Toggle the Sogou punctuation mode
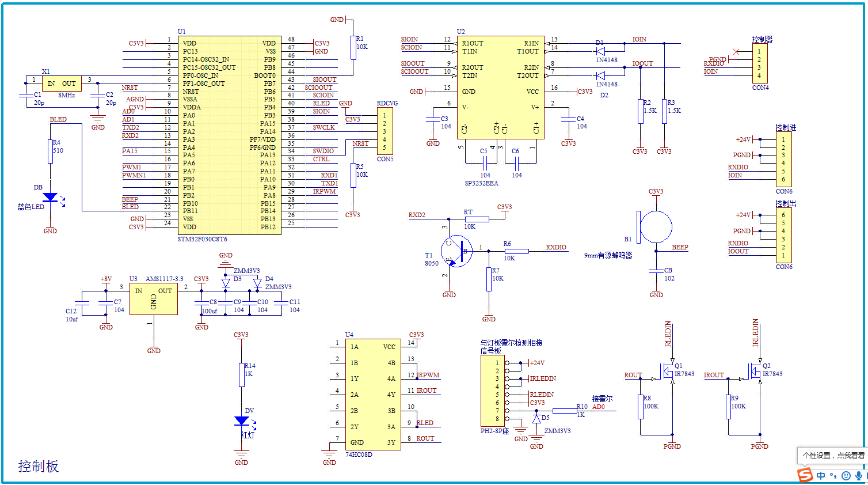The height and width of the screenshot is (485, 868). [x=833, y=476]
